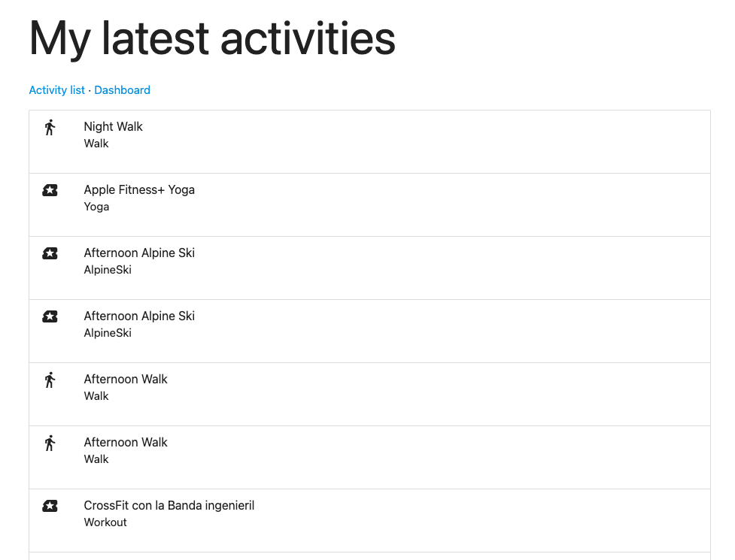Click the walking icon beside Night Walk
Screen dimensions: 735x560
pyautogui.click(x=50, y=127)
